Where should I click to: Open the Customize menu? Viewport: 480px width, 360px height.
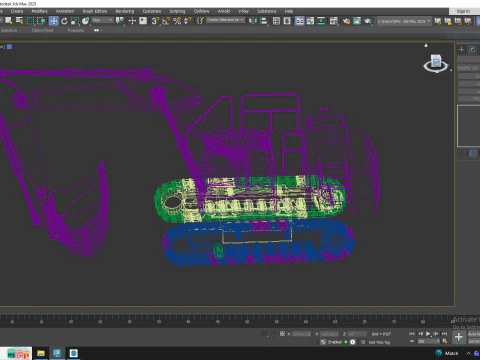[152, 11]
